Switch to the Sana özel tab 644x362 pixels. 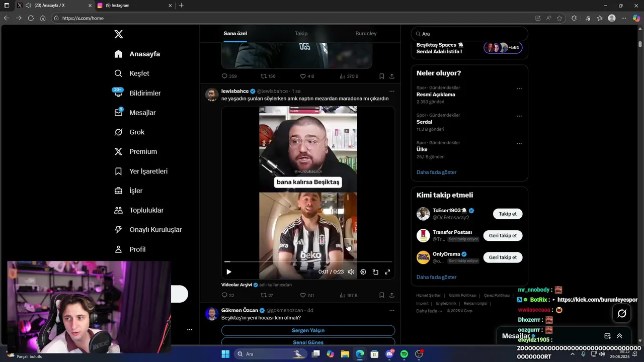[x=235, y=33]
